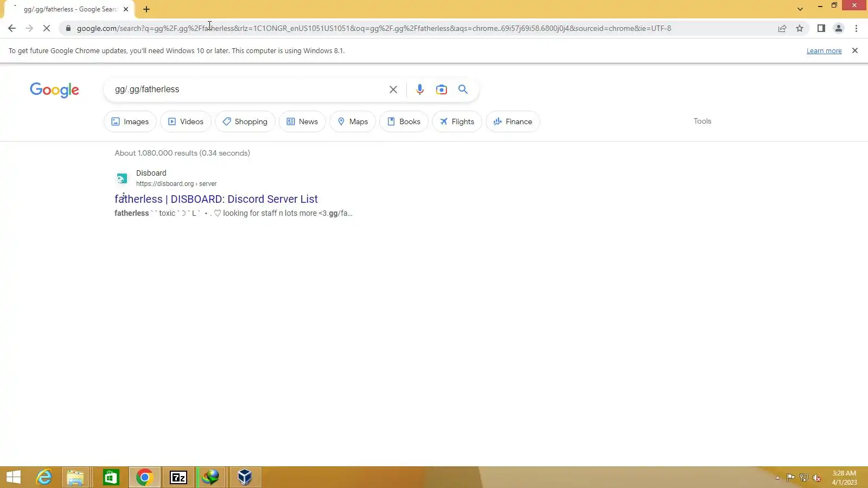Switch to the Finance results
The height and width of the screenshot is (488, 868).
click(x=513, y=121)
